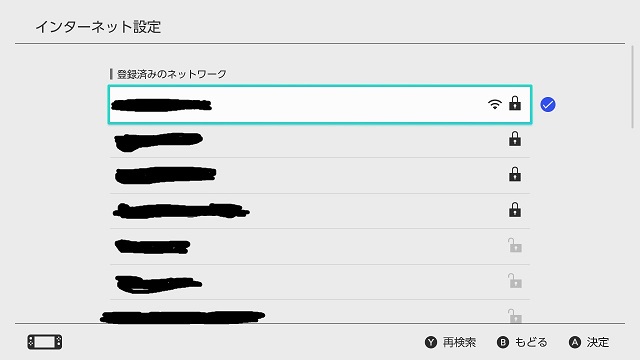Click the lock icon on second network
This screenshot has height=360, width=640.
[x=515, y=139]
